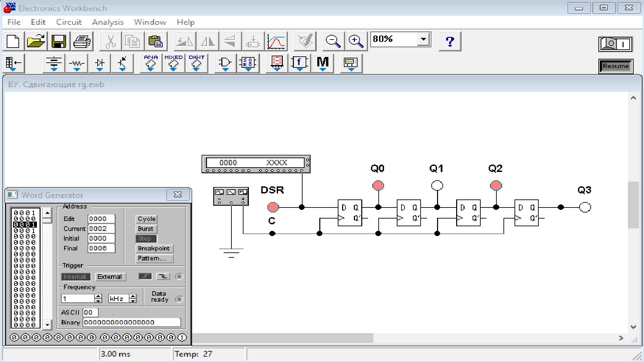
Task: Increase frequency value with stepper arrow
Action: [98, 296]
